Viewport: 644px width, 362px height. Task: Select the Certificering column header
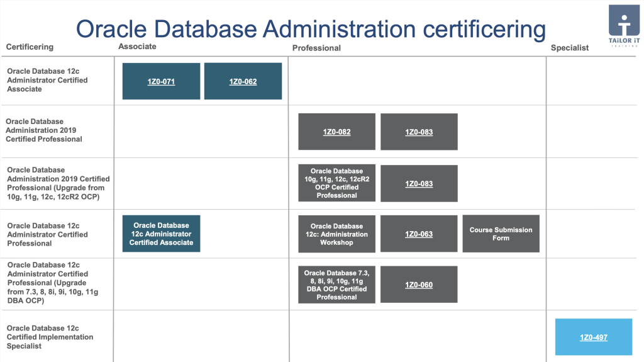(30, 47)
